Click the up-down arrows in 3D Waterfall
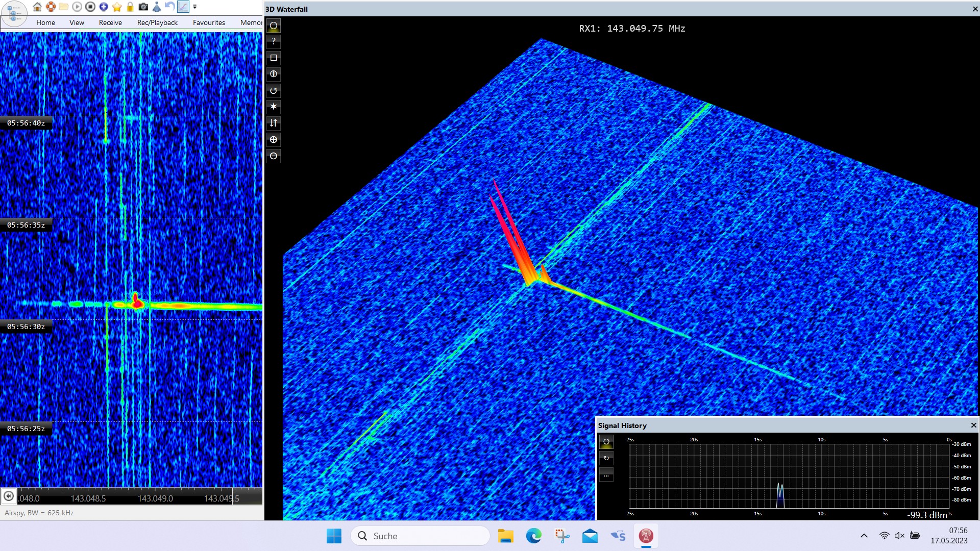Screen dimensions: 980x551 pyautogui.click(x=274, y=123)
